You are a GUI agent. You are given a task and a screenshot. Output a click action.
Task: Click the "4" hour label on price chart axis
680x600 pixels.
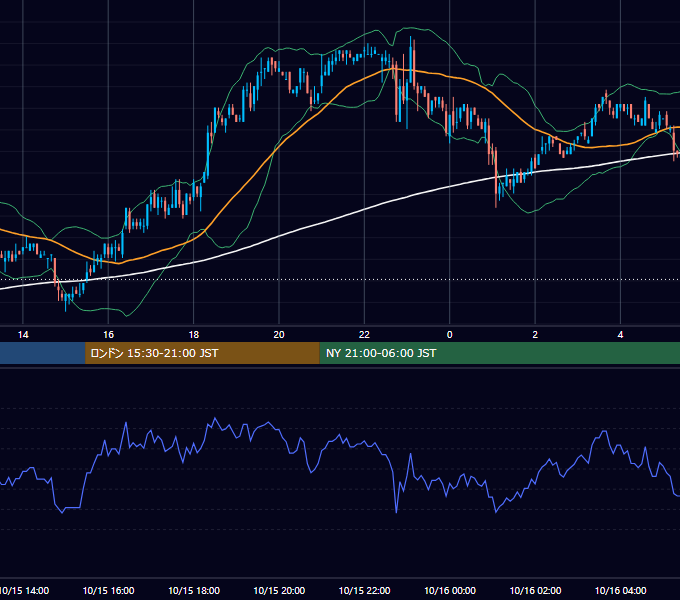(x=620, y=335)
